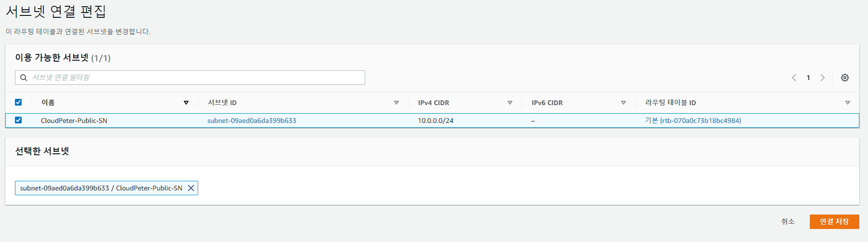Go to previous page arrow
The width and height of the screenshot is (868, 242).
click(x=794, y=78)
